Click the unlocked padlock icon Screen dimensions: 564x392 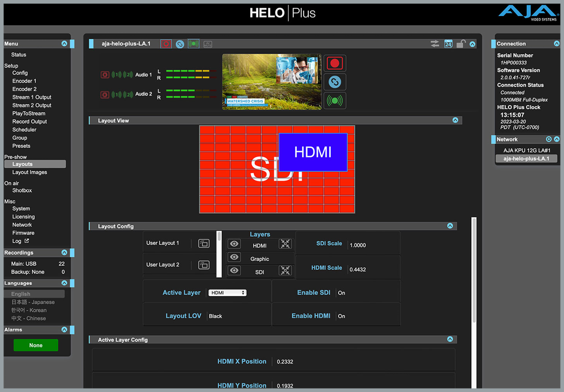[x=461, y=44]
